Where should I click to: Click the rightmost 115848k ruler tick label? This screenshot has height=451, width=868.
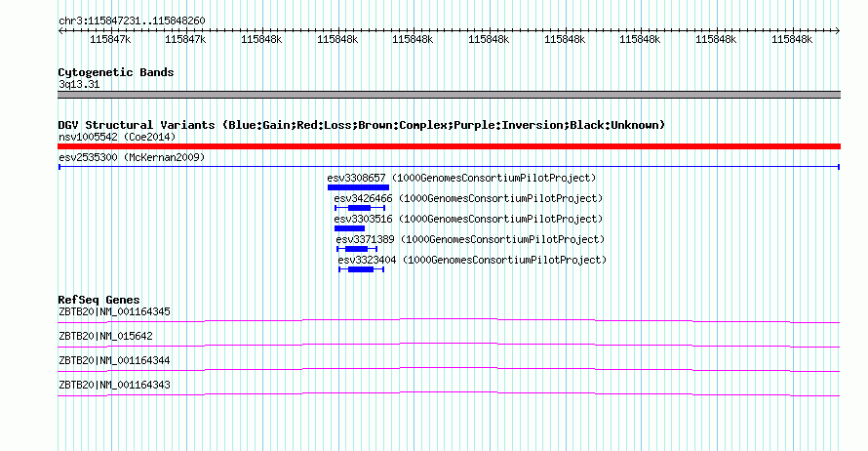[792, 39]
